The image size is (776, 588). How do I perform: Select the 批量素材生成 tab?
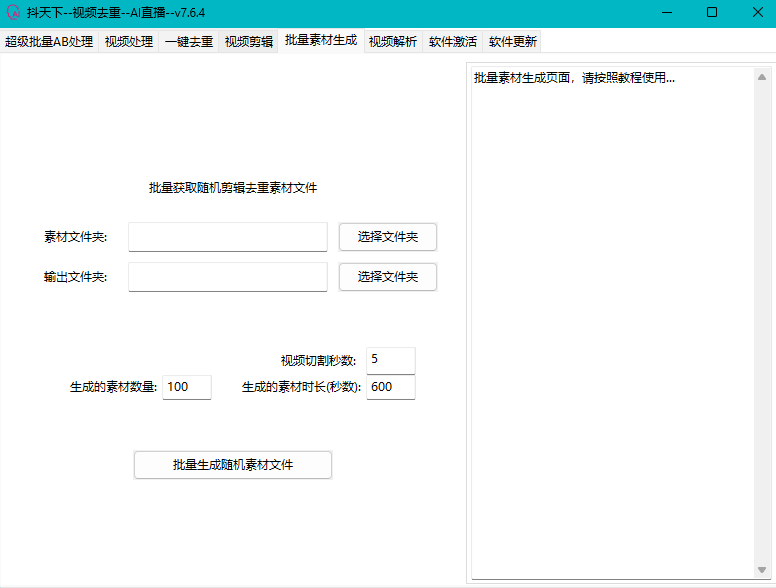[320, 41]
